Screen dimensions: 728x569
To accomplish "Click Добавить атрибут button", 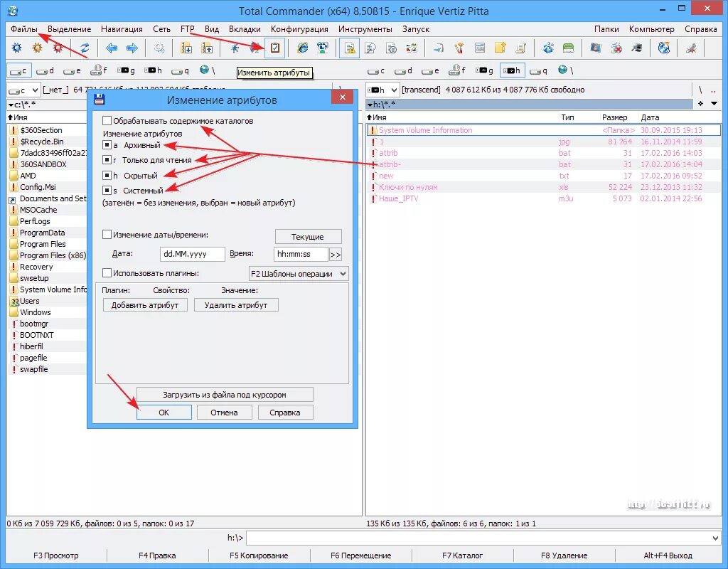I will pos(145,305).
